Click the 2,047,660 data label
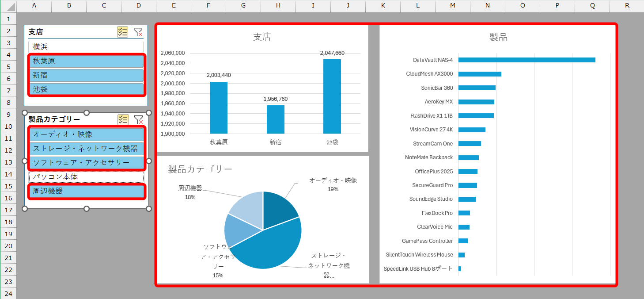This screenshot has height=299, width=644. [x=332, y=53]
